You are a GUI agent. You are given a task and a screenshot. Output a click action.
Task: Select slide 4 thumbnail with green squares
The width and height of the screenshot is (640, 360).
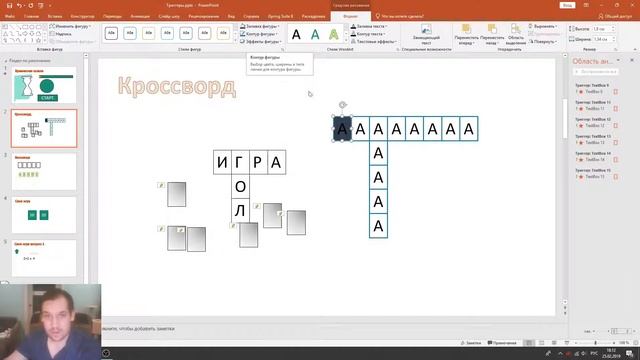point(44,215)
